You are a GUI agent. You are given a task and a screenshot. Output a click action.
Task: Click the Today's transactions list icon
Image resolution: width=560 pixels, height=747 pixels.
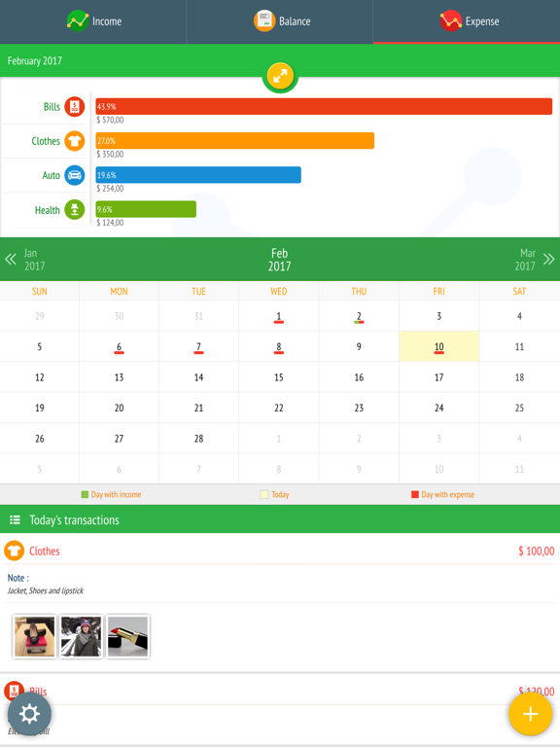16,519
